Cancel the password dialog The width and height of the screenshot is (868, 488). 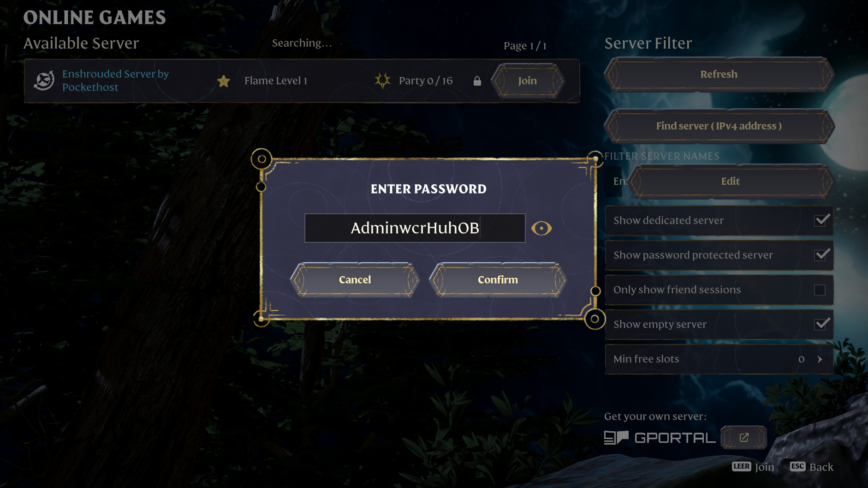click(355, 280)
